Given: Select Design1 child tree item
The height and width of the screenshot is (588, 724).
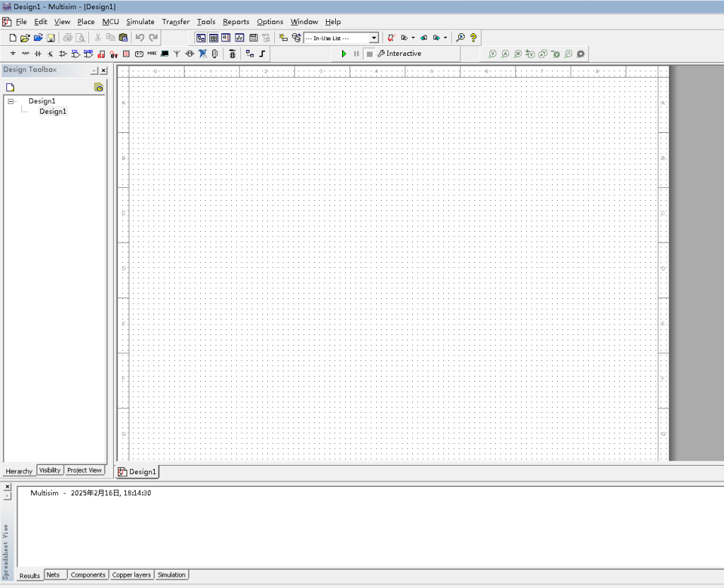Looking at the screenshot, I should 52,111.
